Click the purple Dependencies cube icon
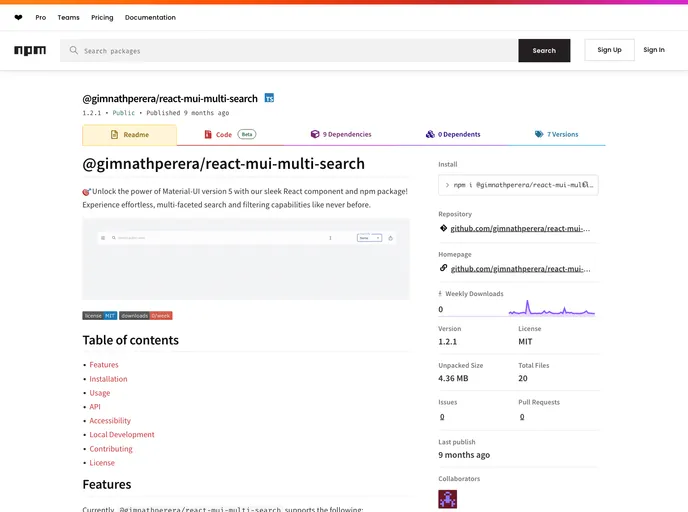688x512 pixels. point(315,134)
